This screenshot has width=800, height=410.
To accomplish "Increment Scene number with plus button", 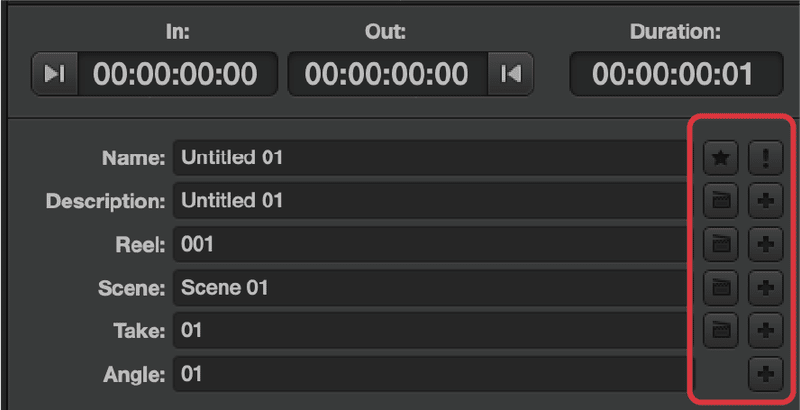I will pyautogui.click(x=765, y=288).
